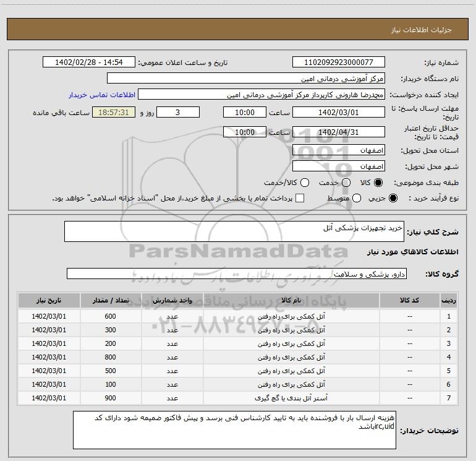Image resolution: width=476 pixels, height=461 pixels.
Task: Toggle the اسناد خزانه اسلامی payment checkbox
Action: [x=300, y=198]
